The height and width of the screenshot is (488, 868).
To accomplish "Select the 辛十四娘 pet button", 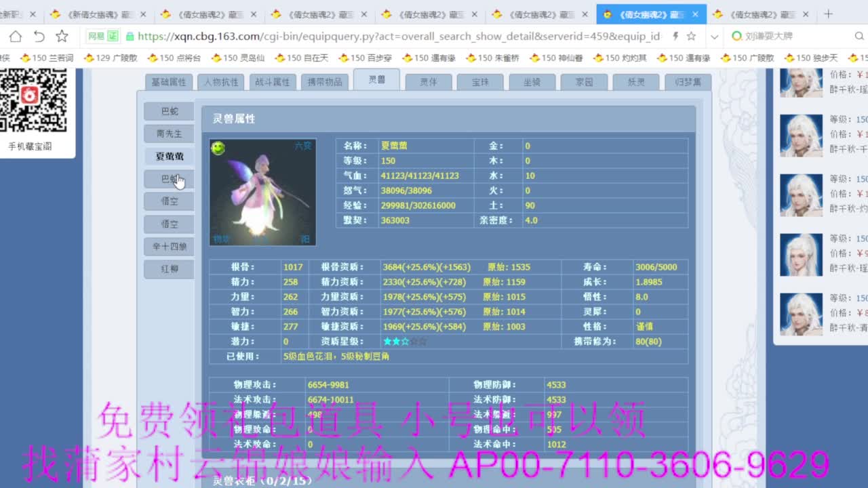I will click(169, 246).
